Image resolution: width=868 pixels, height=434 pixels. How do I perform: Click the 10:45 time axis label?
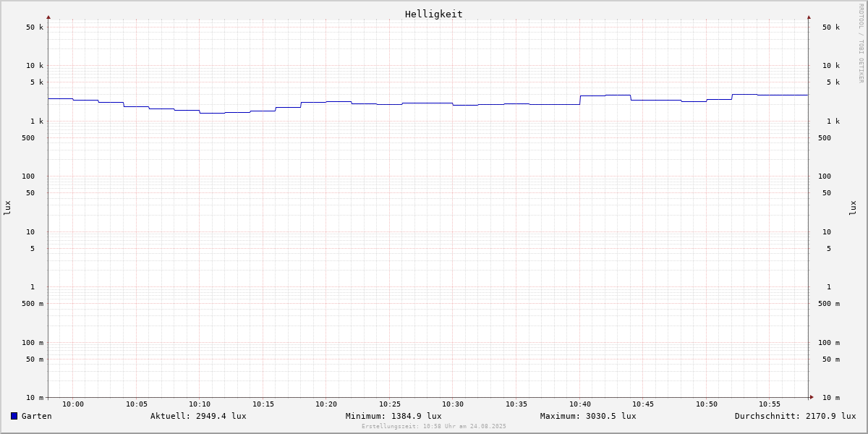(x=643, y=404)
